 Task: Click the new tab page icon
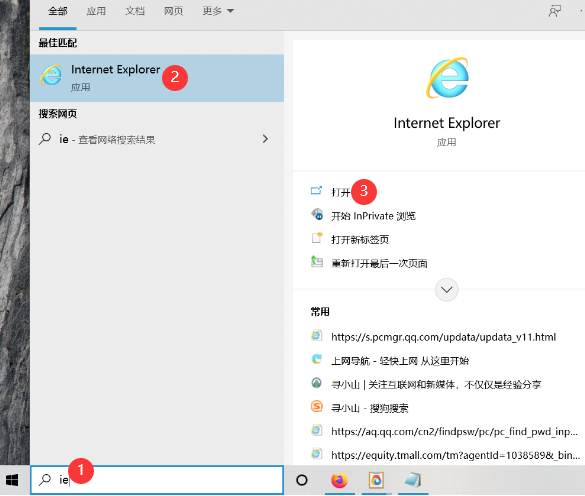click(x=317, y=238)
